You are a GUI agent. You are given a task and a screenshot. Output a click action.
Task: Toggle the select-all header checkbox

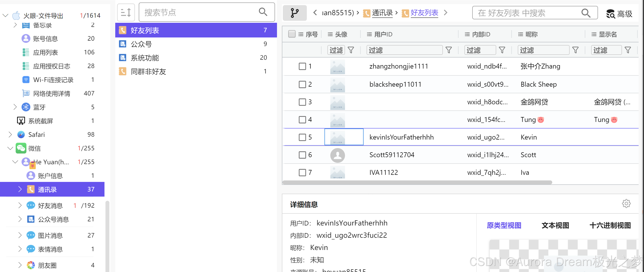point(291,34)
